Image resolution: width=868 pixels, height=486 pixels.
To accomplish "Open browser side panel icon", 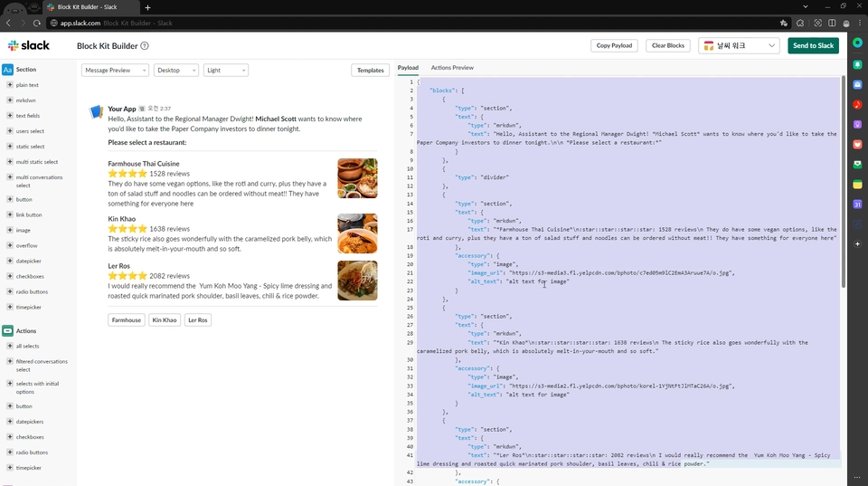I will 832,23.
